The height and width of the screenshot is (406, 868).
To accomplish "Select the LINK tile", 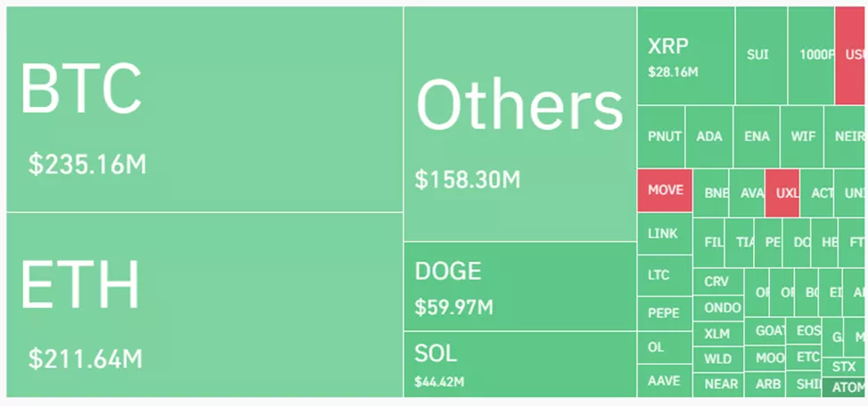I will [x=664, y=234].
